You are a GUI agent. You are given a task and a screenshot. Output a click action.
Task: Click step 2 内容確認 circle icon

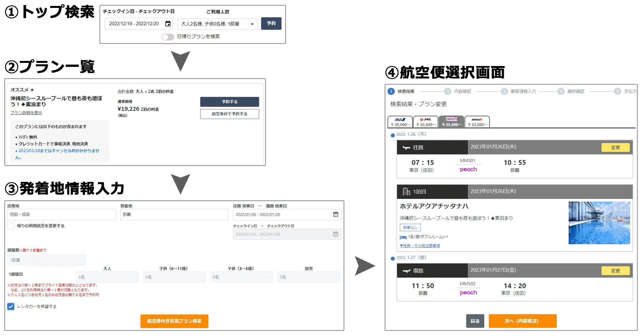(x=447, y=91)
